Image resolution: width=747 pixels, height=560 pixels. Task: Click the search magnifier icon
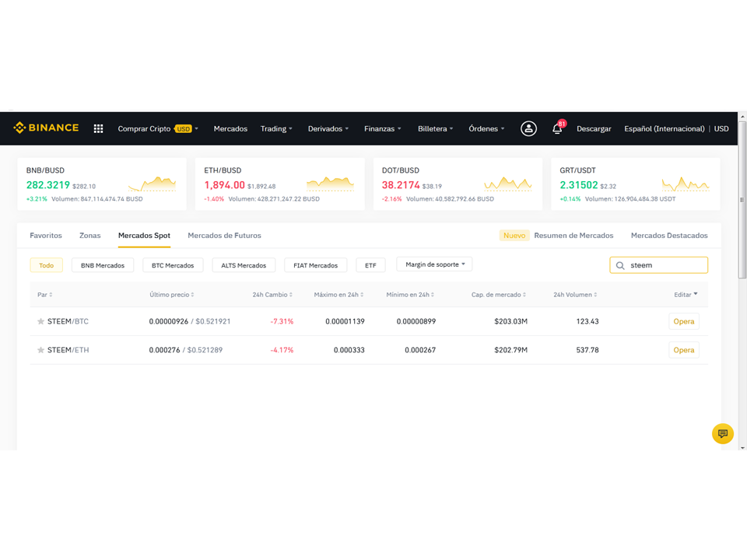(x=620, y=266)
